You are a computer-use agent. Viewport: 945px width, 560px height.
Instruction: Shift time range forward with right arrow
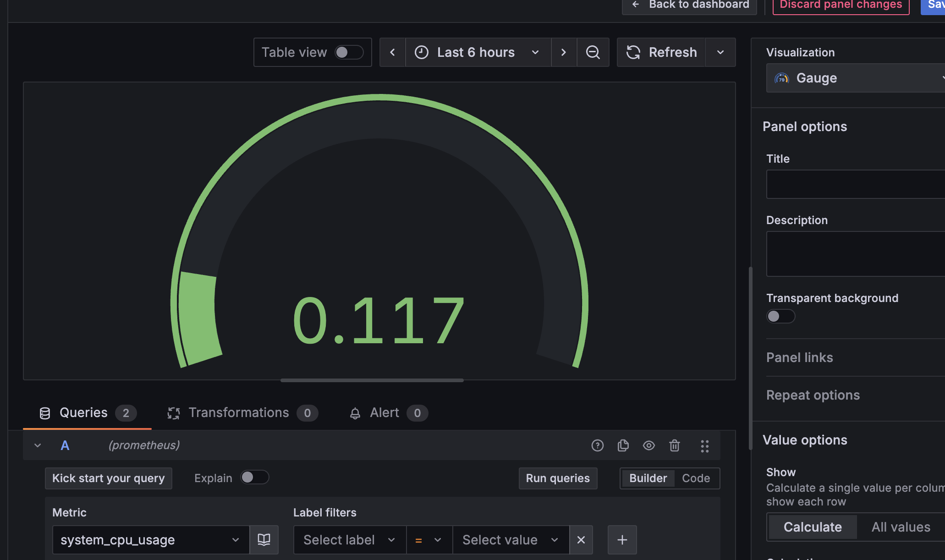coord(563,52)
